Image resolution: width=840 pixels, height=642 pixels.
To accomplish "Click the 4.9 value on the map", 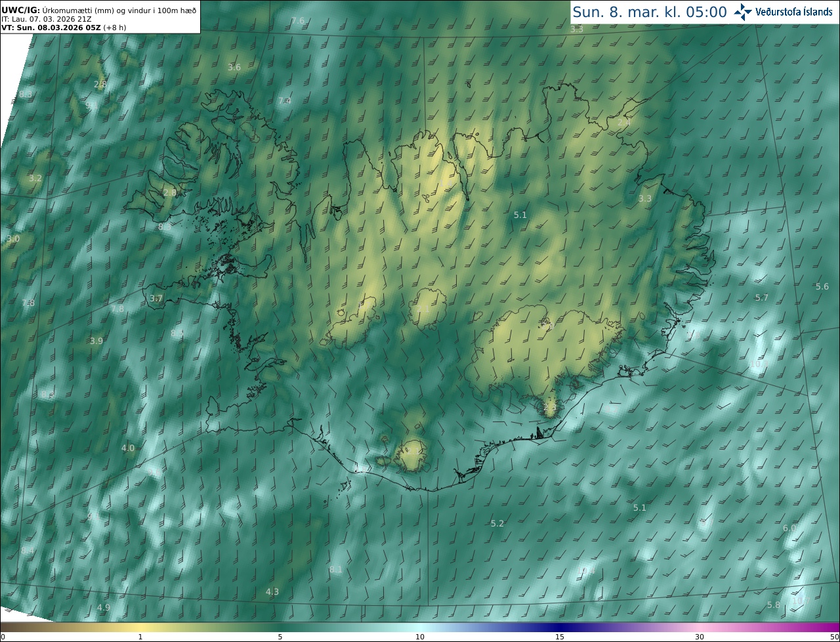I will tap(104, 608).
